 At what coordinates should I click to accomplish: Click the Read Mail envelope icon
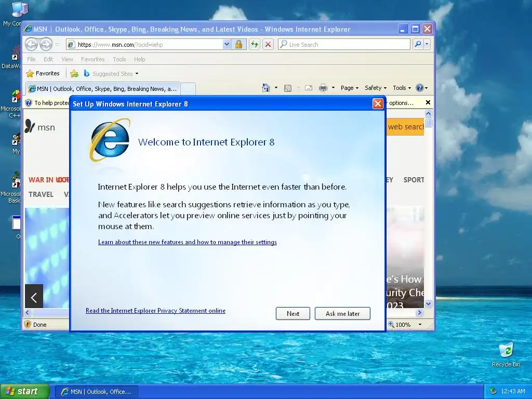(x=309, y=88)
